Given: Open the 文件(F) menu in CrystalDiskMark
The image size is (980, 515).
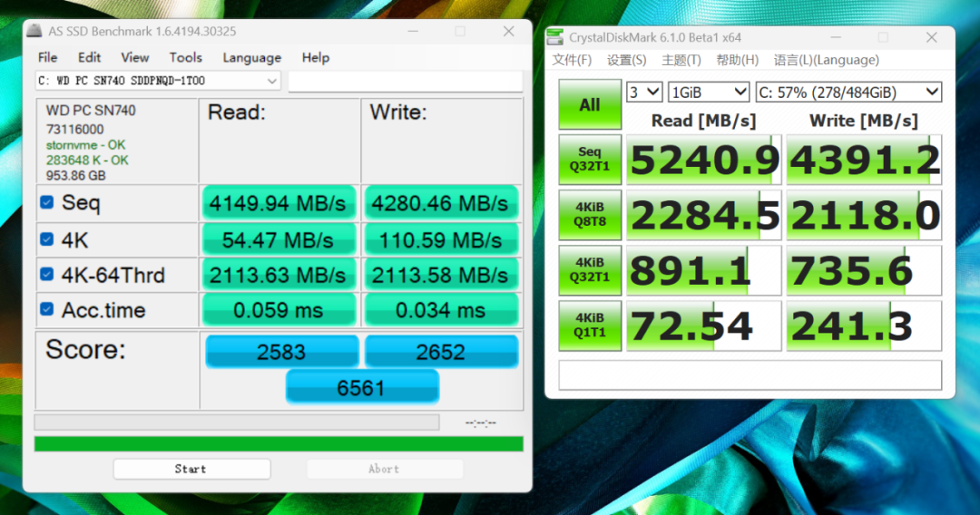Looking at the screenshot, I should point(572,60).
